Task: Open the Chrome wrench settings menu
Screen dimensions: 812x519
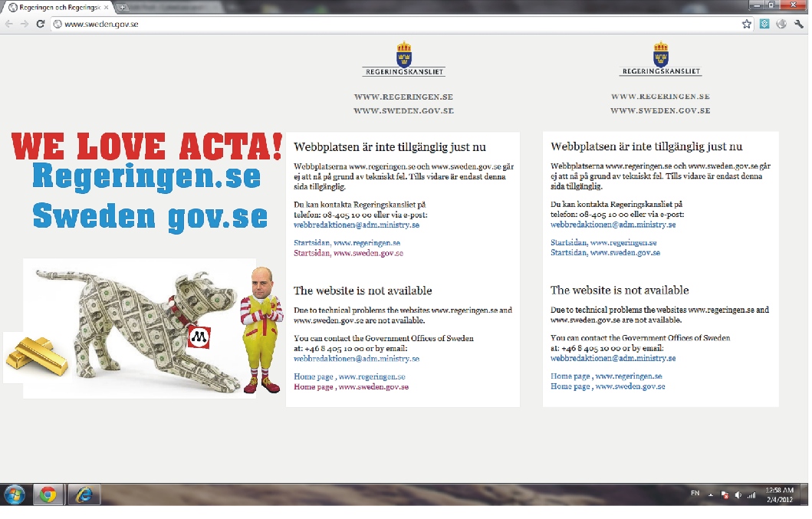Action: pyautogui.click(x=798, y=24)
